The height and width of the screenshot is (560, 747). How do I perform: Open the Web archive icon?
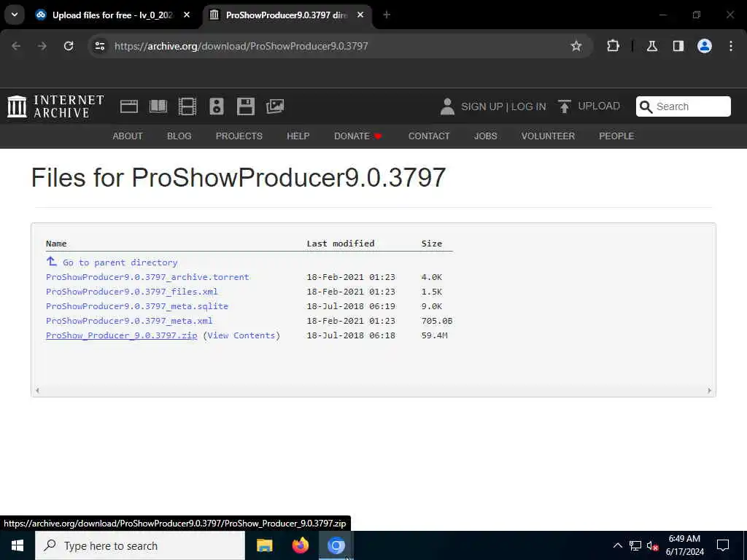click(128, 106)
